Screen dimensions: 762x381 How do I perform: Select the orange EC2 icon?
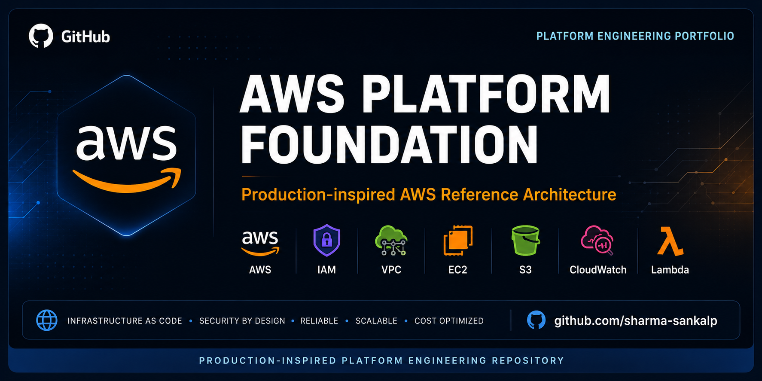click(458, 241)
